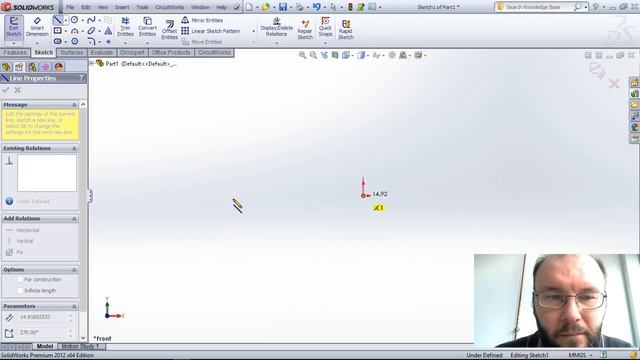Expand the Part1 tree node
Screen dimensions: 640x360
tap(91, 63)
